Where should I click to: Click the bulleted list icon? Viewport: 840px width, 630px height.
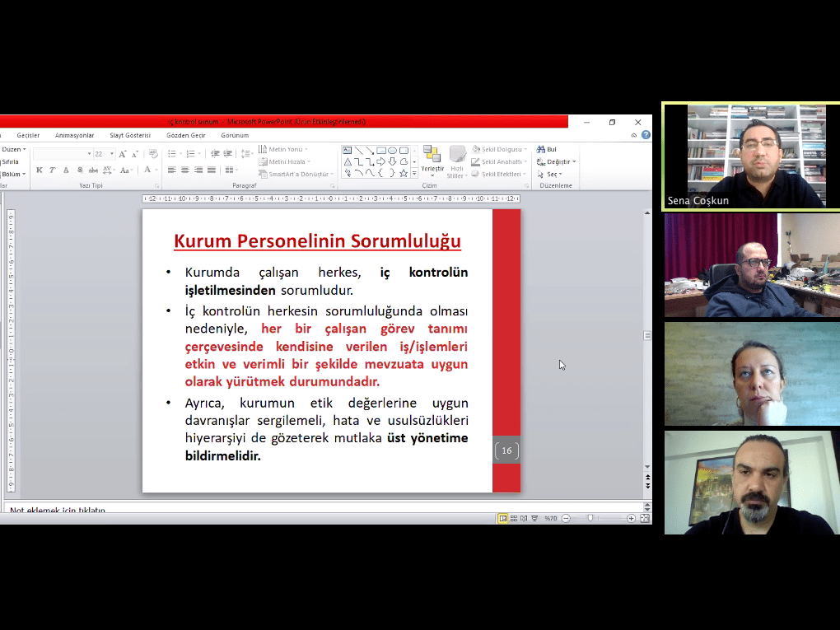(171, 154)
